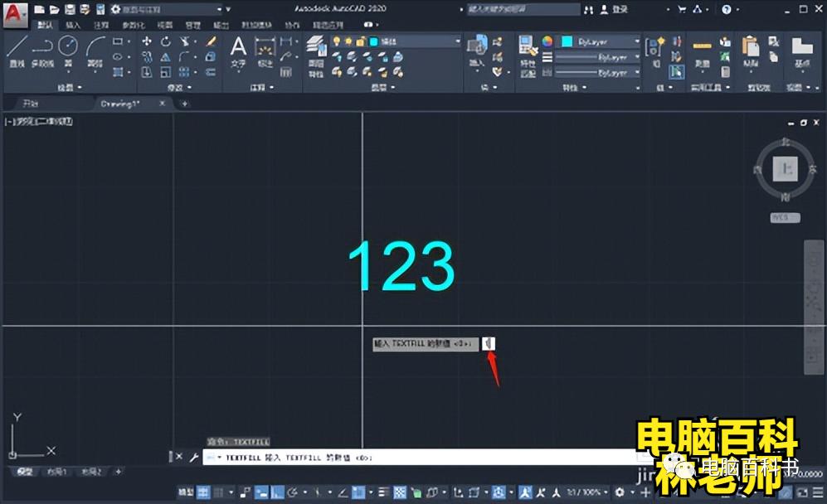Screen dimensions: 827x504
Task: Select the Table tool in Annotation panel
Action: point(286,71)
